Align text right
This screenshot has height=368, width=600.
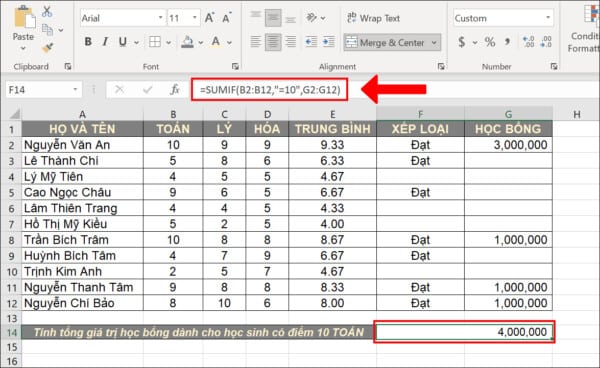pyautogui.click(x=290, y=42)
